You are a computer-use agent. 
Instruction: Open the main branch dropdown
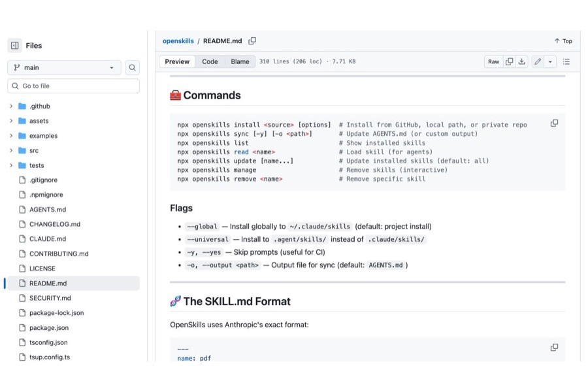tap(64, 67)
